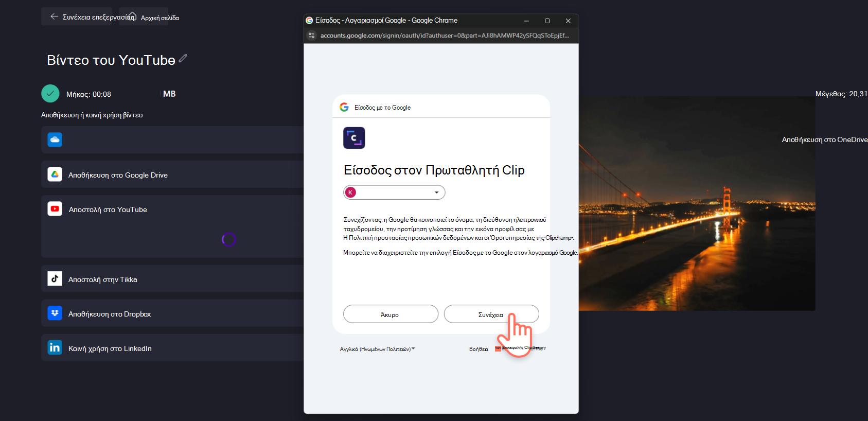The image size is (868, 421).
Task: Click Κοινή χρήση στο LinkedIn option
Action: point(172,348)
